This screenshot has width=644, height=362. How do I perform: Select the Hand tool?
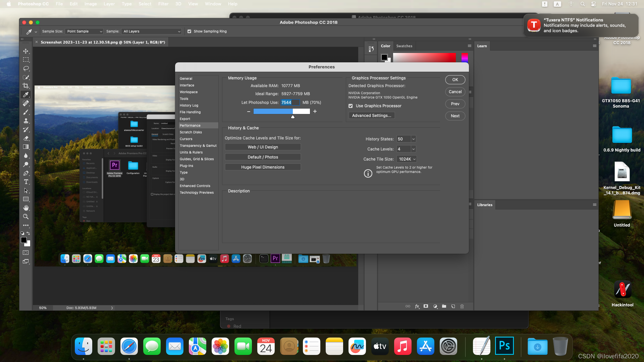click(26, 208)
